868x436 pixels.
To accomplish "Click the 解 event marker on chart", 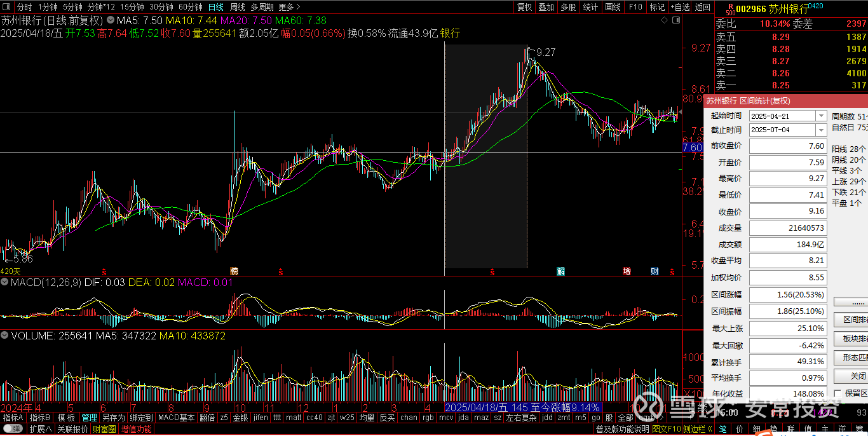I will [x=561, y=271].
